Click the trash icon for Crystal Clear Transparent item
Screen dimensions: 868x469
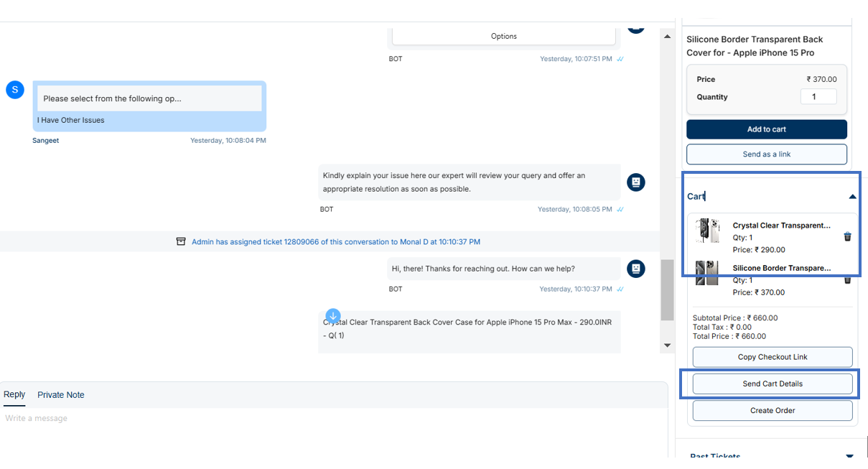point(847,236)
